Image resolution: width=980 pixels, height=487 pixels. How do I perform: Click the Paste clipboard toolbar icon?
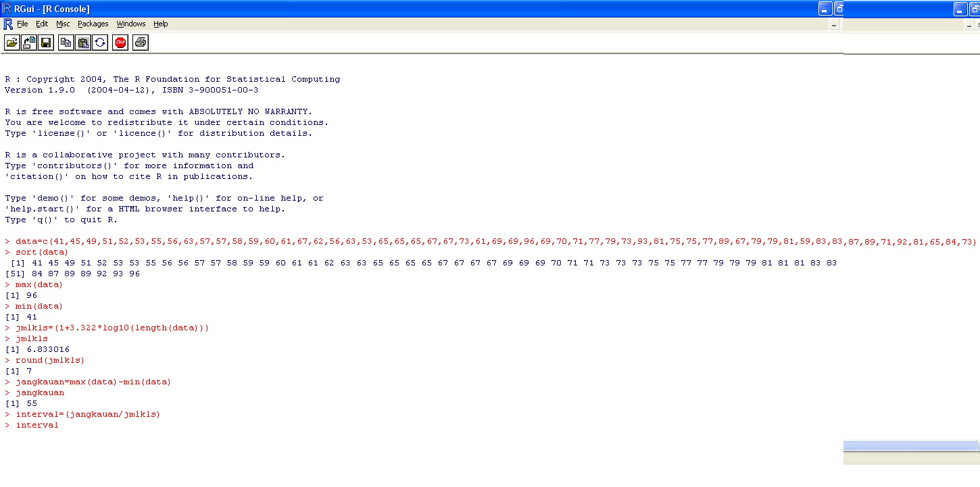pos(83,43)
